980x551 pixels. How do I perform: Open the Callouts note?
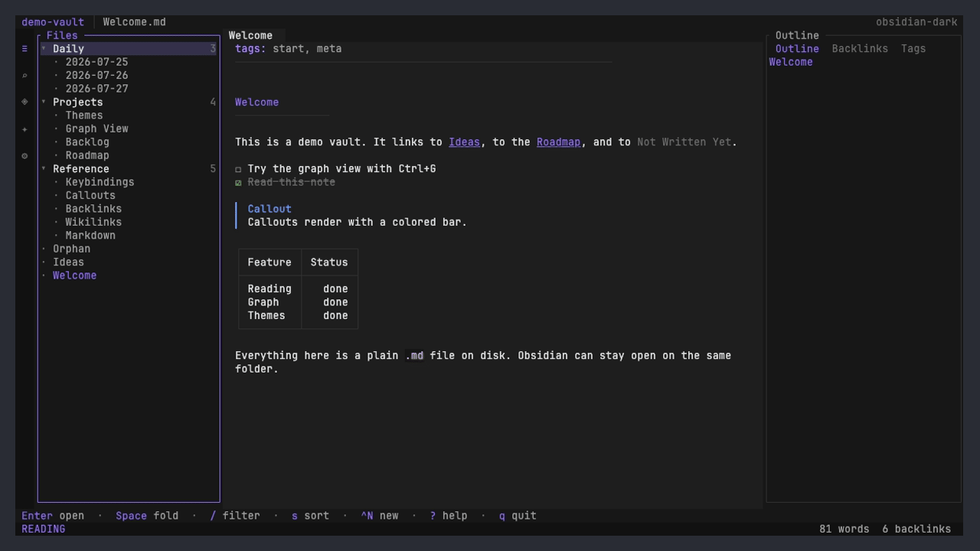90,195
